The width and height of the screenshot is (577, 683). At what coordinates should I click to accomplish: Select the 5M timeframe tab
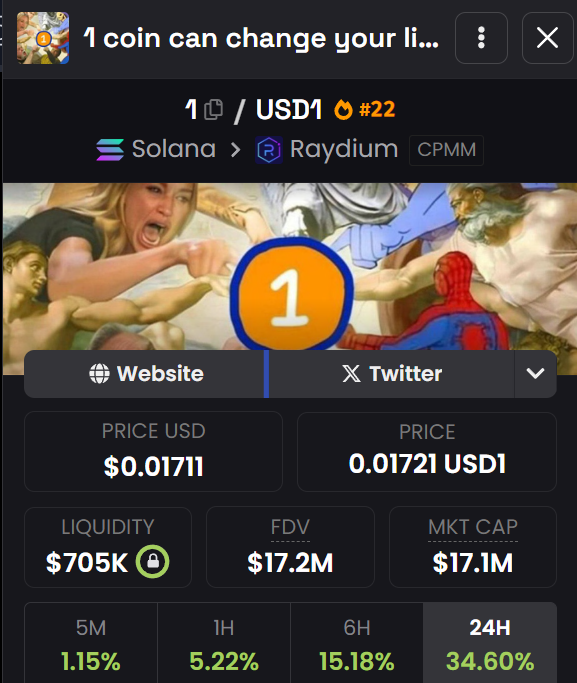[91, 643]
